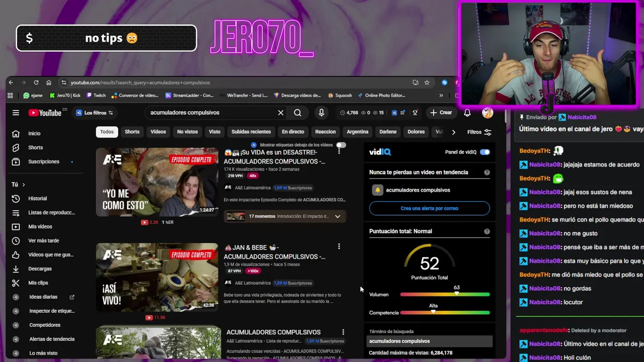Screen dimensions: 644x362
Task: Clear the search text with X
Action: pos(281,113)
